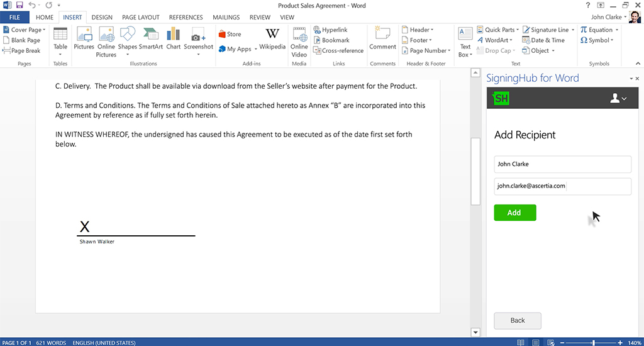
Task: Expand the Signature Line dropdown
Action: pos(573,30)
